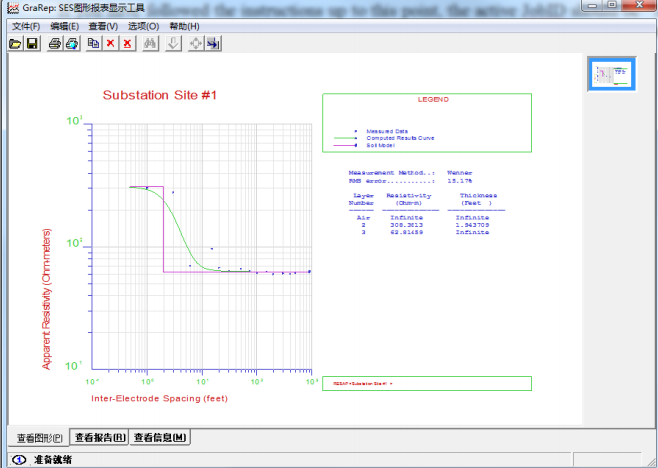Switch to the 查看图形(P) tab

tap(39, 438)
